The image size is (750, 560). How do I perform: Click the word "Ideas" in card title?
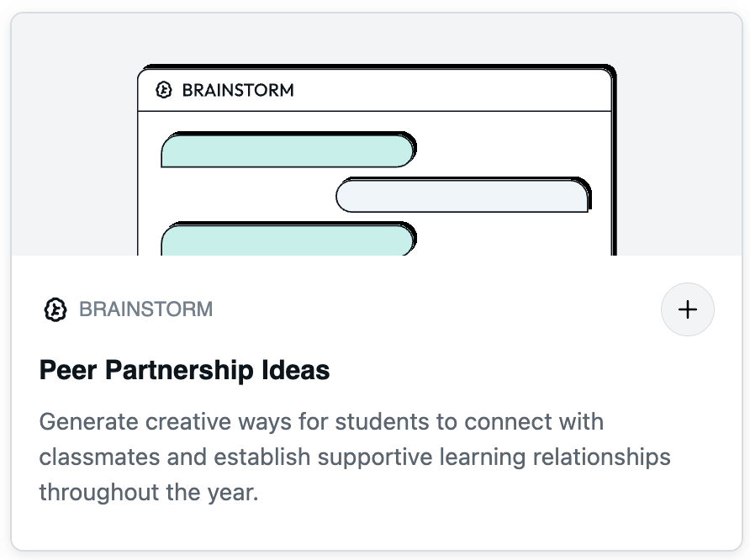[x=296, y=370]
